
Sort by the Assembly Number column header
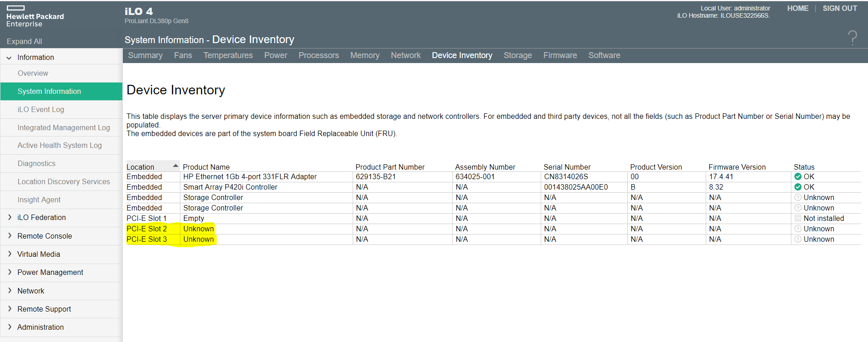coord(485,167)
